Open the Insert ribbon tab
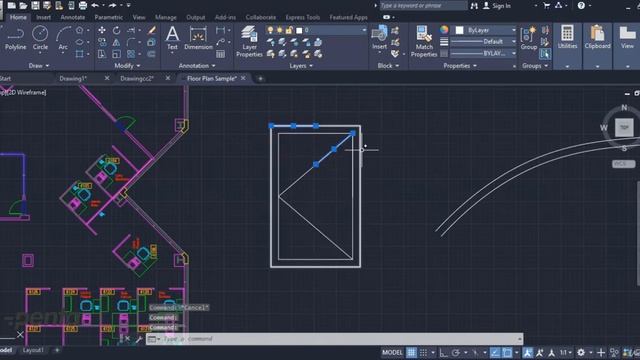 pyautogui.click(x=43, y=17)
